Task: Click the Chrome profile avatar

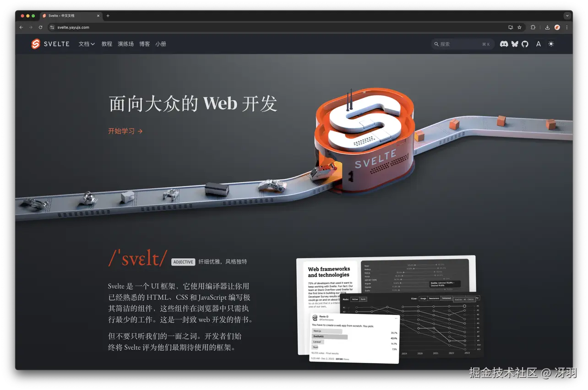Action: coord(557,27)
